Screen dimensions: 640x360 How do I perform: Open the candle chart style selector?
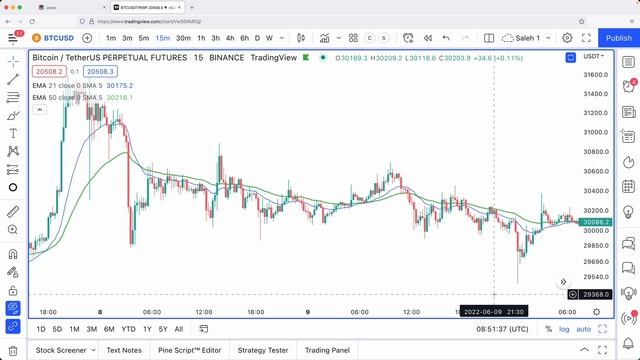pyautogui.click(x=301, y=38)
